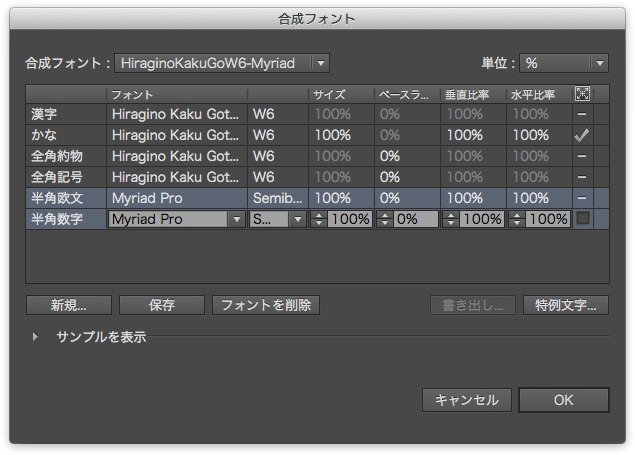635x455 pixels.
Task: Click the 保存 button
Action: tap(161, 305)
